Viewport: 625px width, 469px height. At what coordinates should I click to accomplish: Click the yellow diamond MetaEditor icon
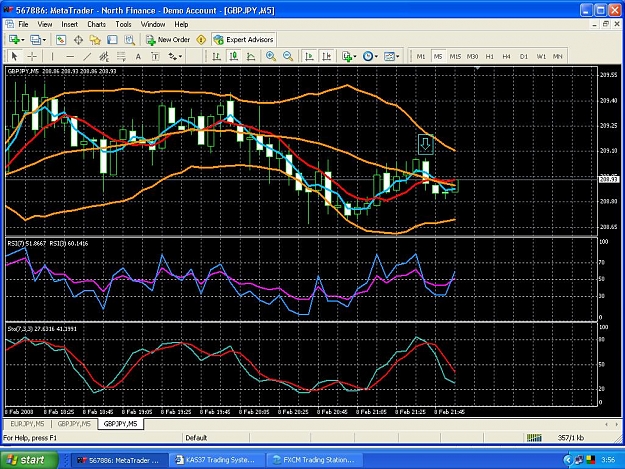[x=201, y=39]
